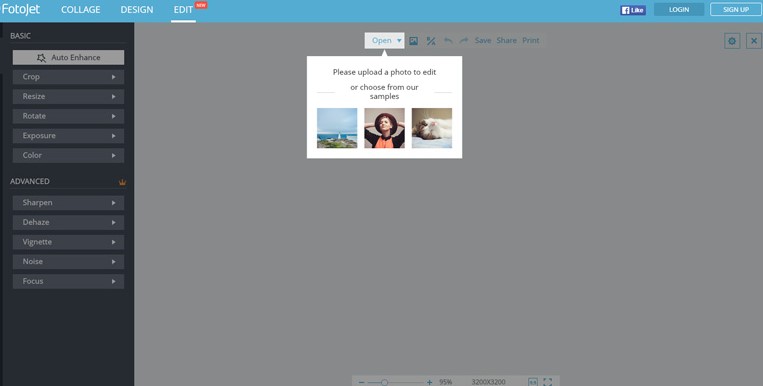Click the zoom in plus icon
This screenshot has height=386, width=763.
(429, 383)
